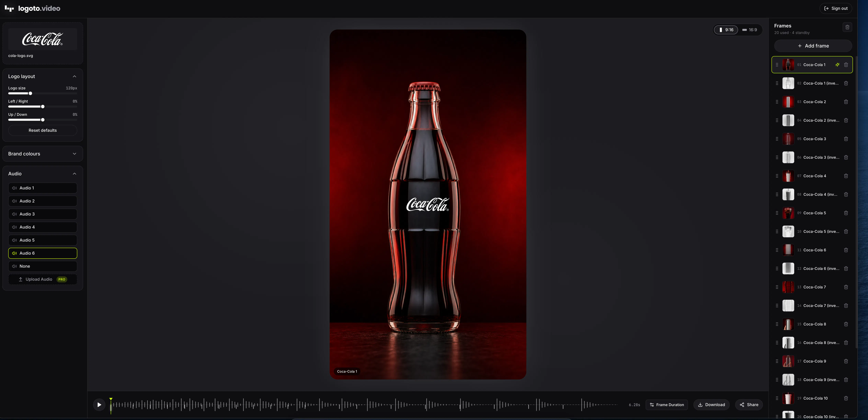Screen dimensions: 868x420
Task: Delete the Coca-Cola 1 (inverted) frame
Action: (x=846, y=83)
